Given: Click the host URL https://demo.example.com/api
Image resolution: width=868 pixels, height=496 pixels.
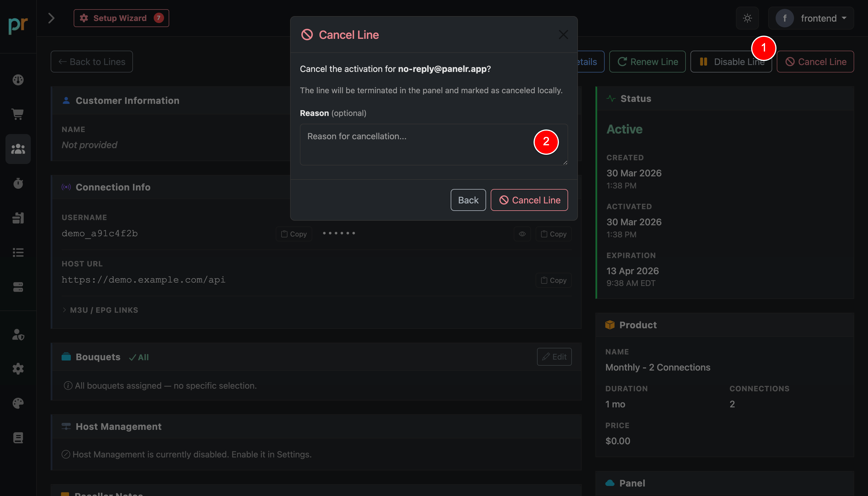Looking at the screenshot, I should [x=143, y=280].
